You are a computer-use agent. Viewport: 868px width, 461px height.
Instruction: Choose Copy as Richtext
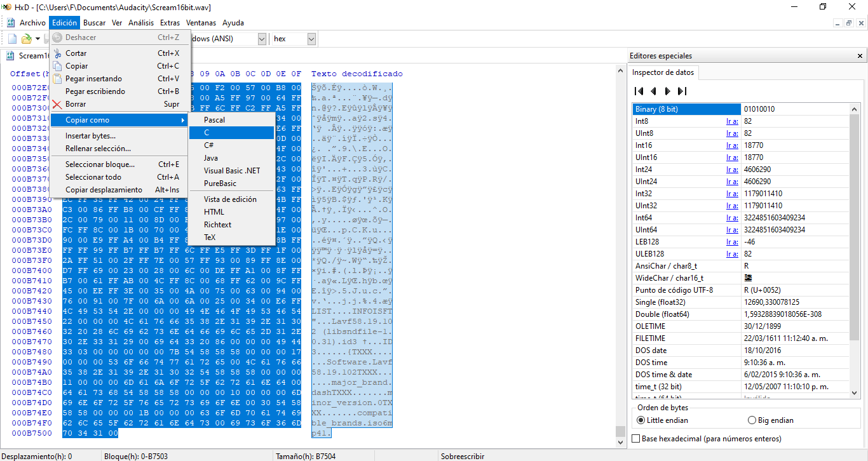point(231,225)
